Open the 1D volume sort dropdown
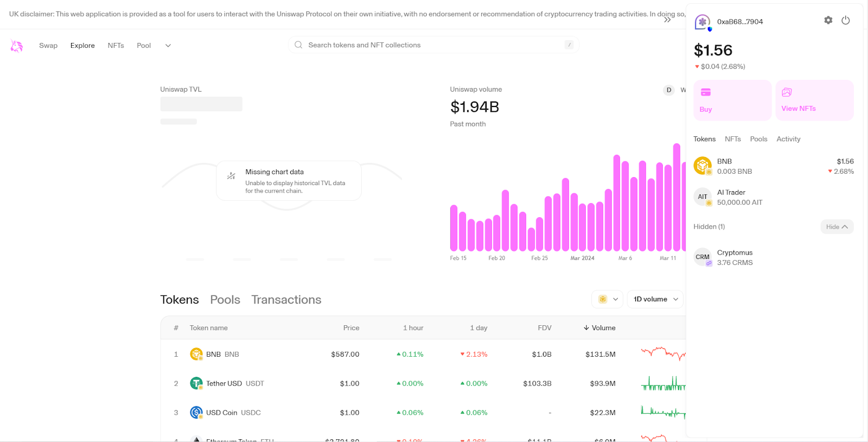This screenshot has width=868, height=442. coord(655,299)
